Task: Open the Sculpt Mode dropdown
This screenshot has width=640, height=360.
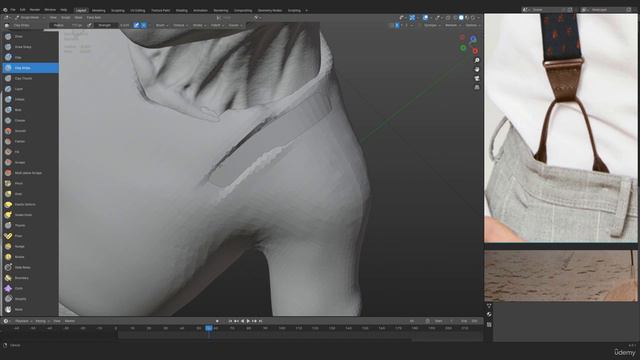Action: (30, 18)
